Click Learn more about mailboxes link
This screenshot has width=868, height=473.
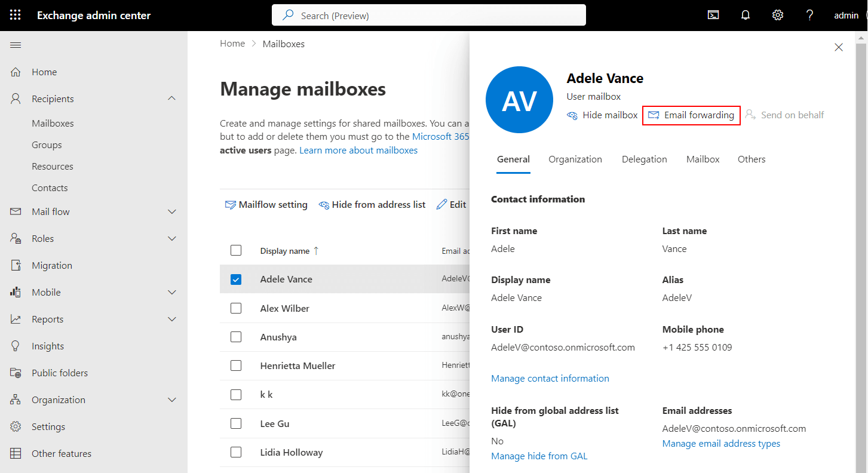[358, 150]
